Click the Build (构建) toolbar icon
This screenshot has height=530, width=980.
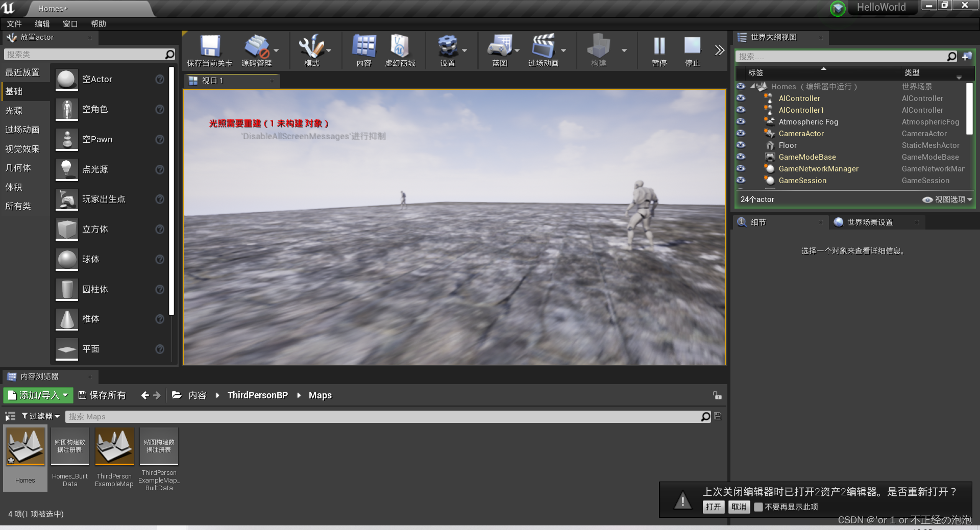pos(598,46)
